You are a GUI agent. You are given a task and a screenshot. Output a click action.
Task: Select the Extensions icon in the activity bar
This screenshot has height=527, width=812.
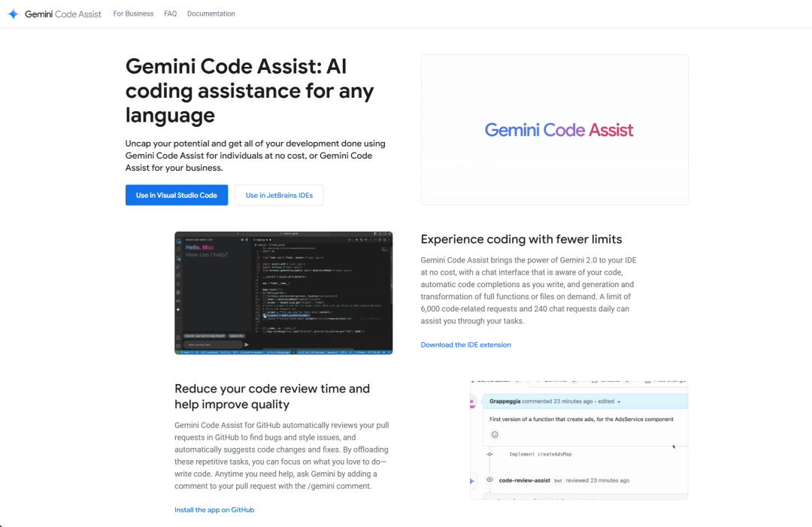pyautogui.click(x=178, y=274)
